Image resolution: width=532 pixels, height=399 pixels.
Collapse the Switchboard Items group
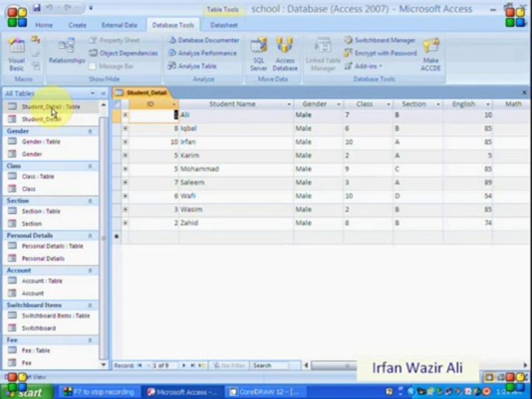pos(90,305)
